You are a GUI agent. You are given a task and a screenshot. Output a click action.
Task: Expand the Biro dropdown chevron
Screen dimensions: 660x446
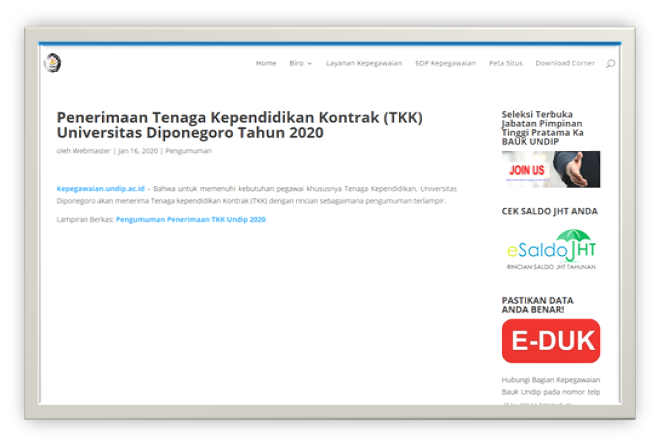[x=309, y=64]
